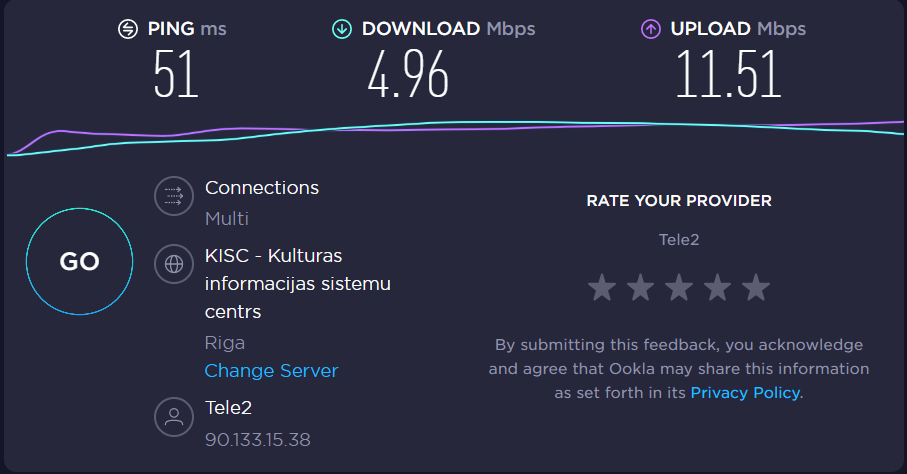Click the ping icon next to PING ms

[128, 29]
